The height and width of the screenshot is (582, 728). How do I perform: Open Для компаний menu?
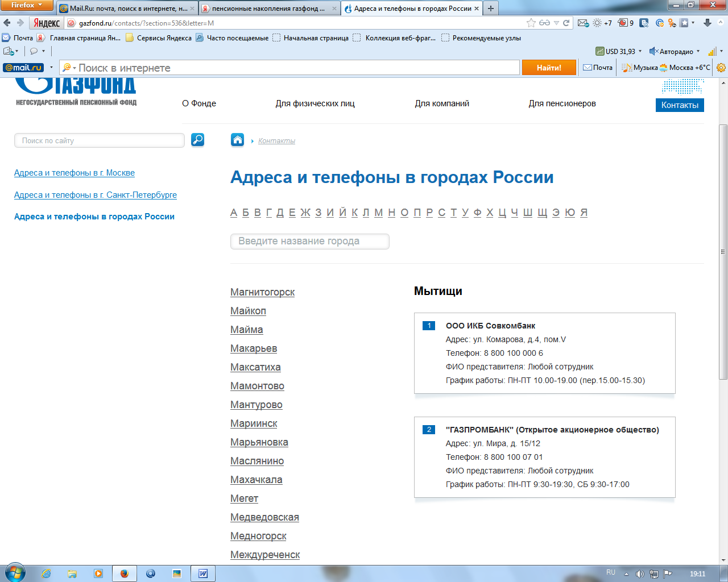pyautogui.click(x=442, y=103)
